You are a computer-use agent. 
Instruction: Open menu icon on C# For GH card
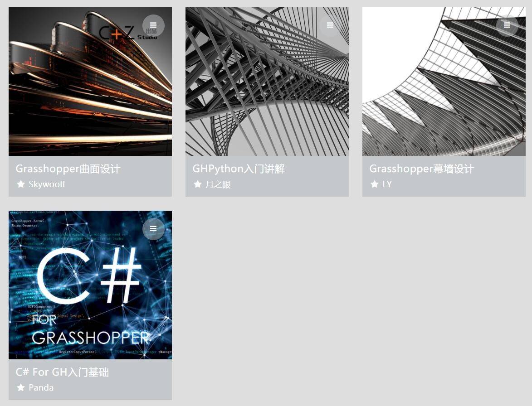(x=153, y=229)
